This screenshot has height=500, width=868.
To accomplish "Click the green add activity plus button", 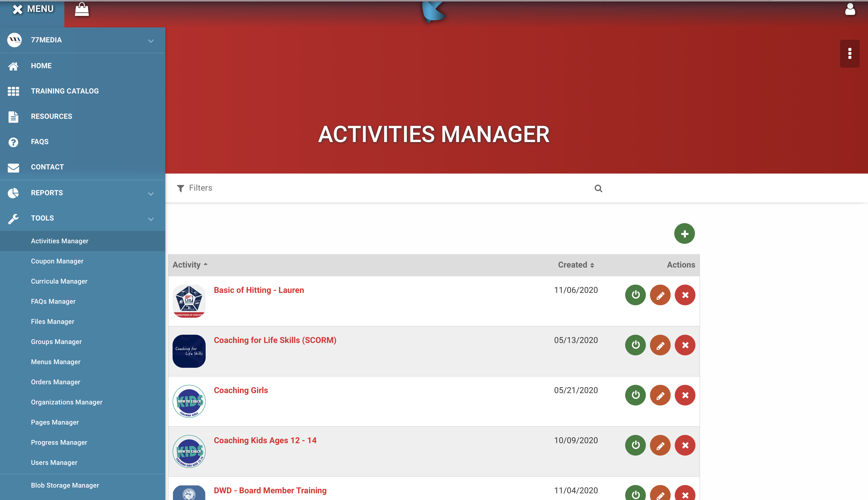I will 684,233.
